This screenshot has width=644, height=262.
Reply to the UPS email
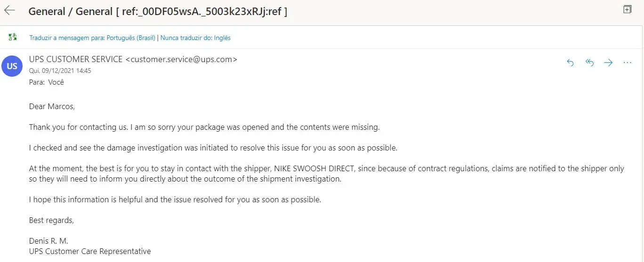click(571, 63)
